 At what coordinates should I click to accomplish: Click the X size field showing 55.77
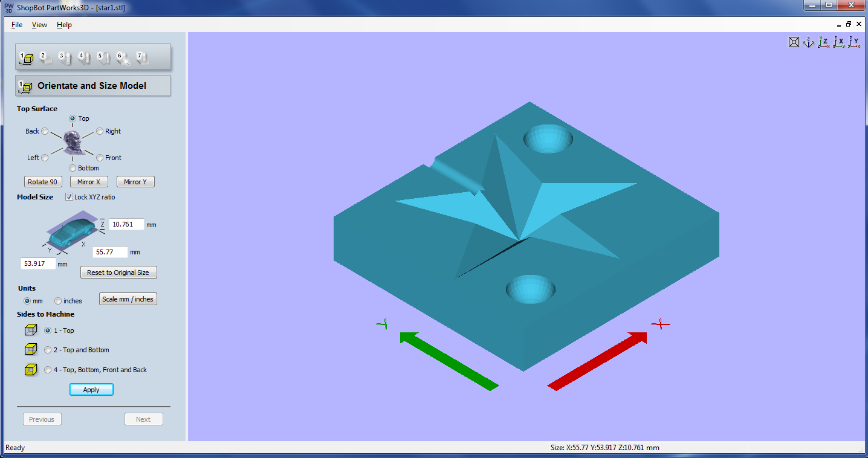click(110, 252)
